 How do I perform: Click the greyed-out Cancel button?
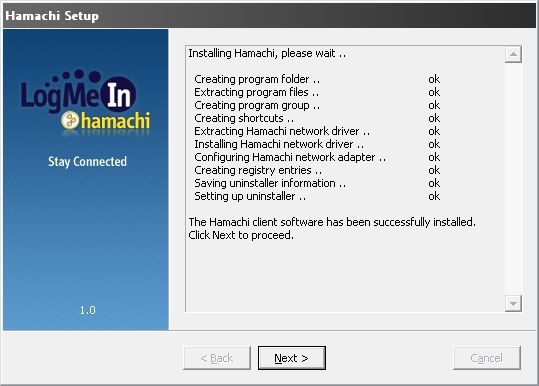(486, 358)
